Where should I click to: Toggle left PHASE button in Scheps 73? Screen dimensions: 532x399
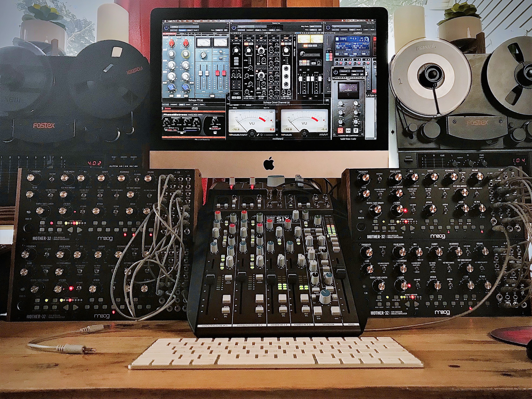(x=171, y=96)
